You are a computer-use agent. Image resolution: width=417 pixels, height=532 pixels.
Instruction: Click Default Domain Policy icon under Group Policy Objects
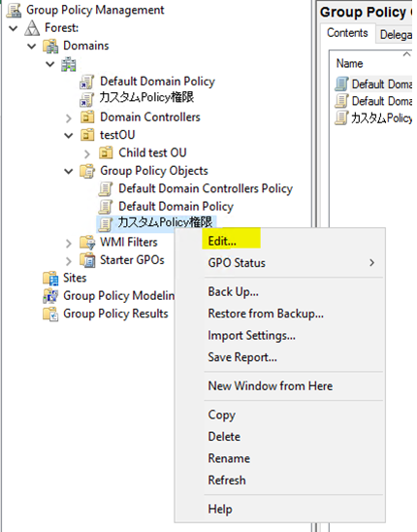coord(106,207)
